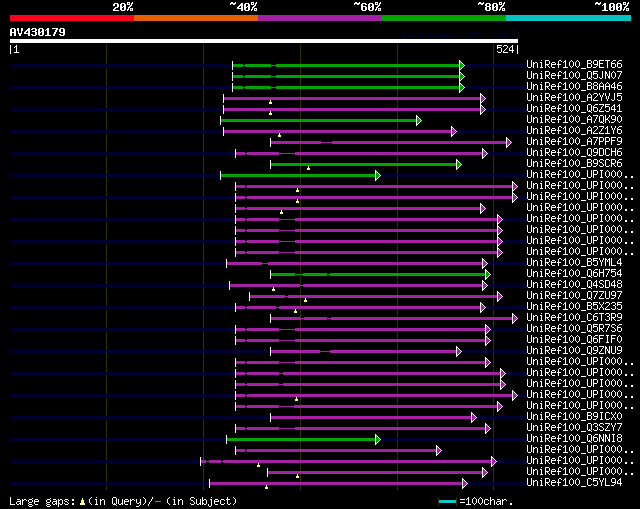Click the cyan ~100% identity legend segment

[569, 18]
